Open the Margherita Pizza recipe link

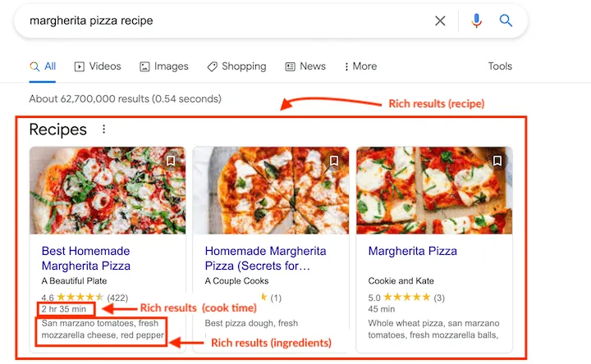click(412, 251)
